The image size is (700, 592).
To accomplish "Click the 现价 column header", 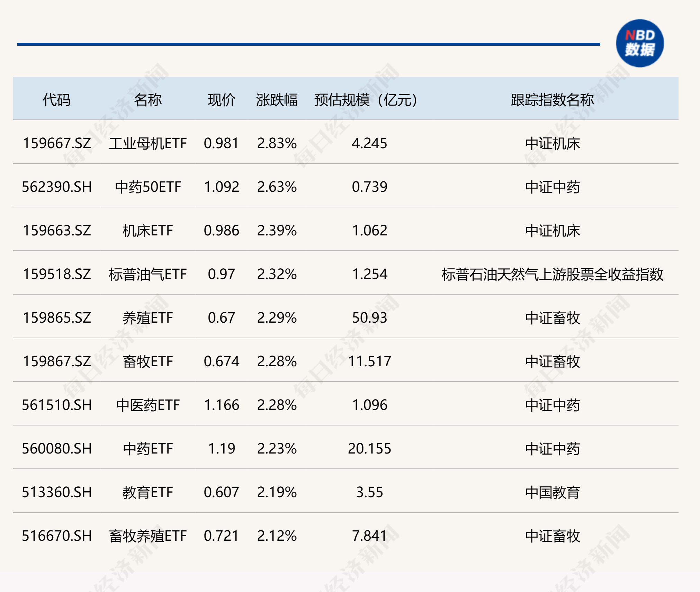I will pos(222,100).
